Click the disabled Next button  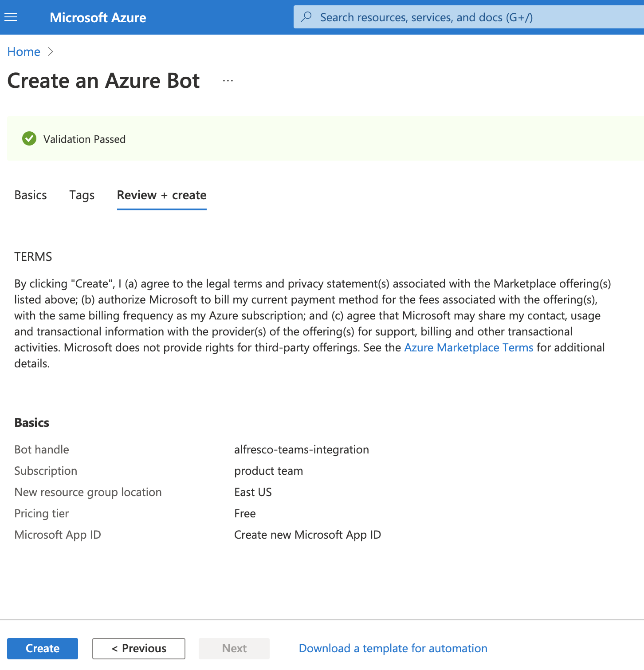pos(234,649)
